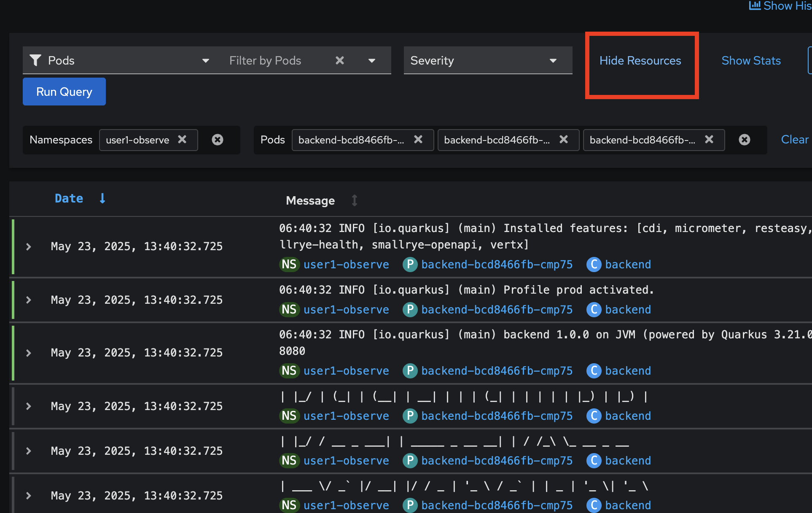Sort by the Message column header
This screenshot has height=513, width=812.
310,200
